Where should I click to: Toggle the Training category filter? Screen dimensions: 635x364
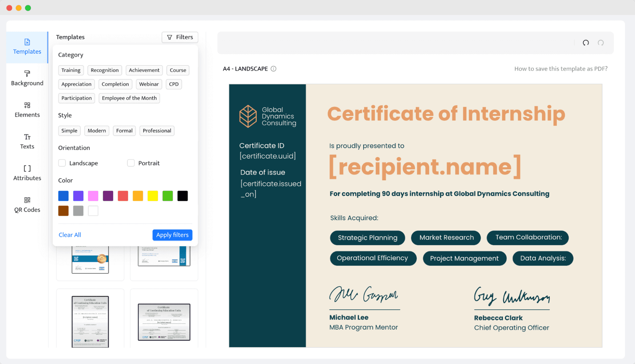click(x=71, y=70)
